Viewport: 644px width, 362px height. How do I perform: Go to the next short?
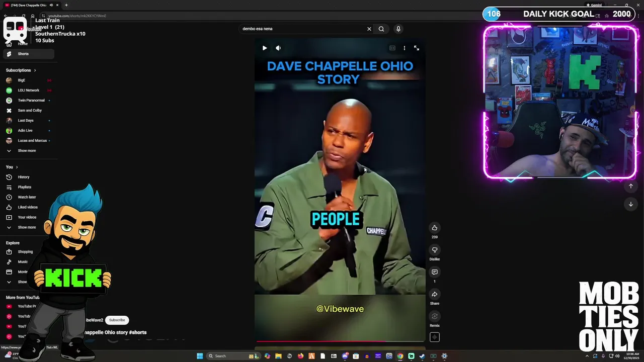631,204
